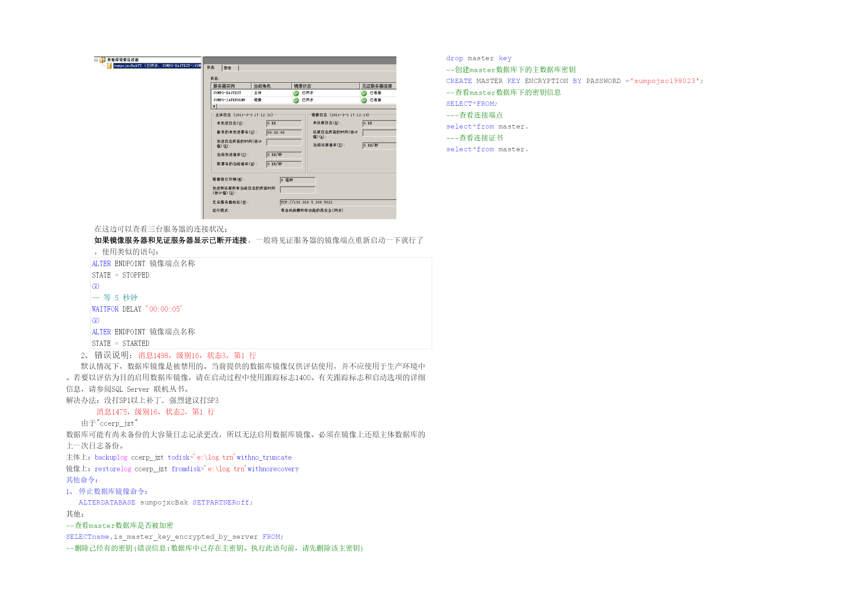Click the 发送日志所需的时间 empty field
The width and height of the screenshot is (868, 614).
coord(284,142)
